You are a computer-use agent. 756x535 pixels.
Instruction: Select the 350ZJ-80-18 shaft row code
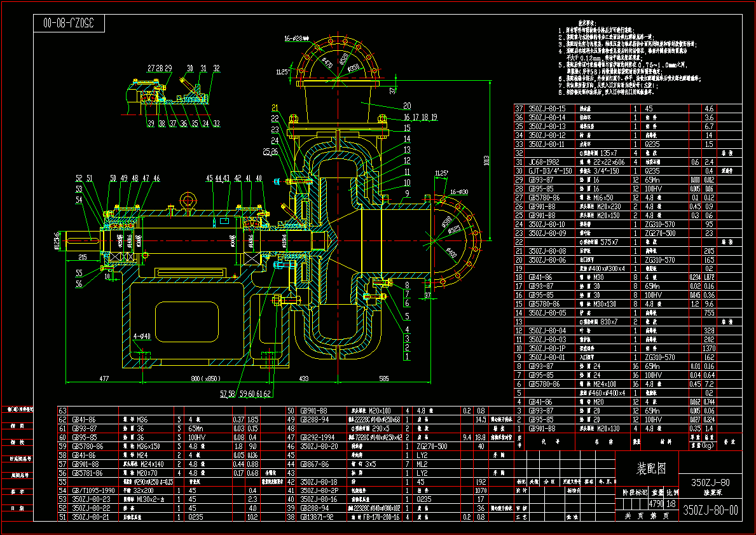click(319, 482)
